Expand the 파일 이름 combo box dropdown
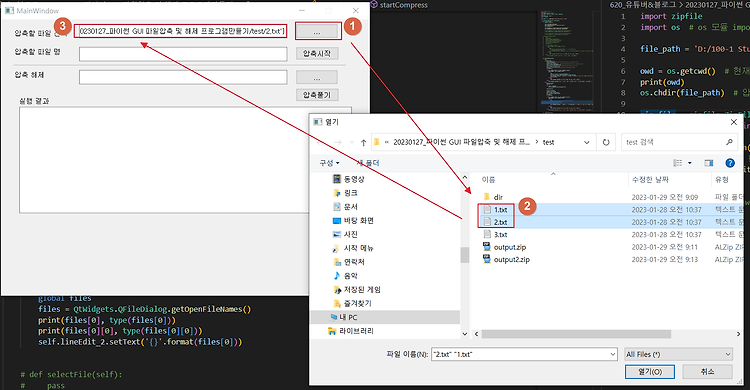 [x=613, y=354]
